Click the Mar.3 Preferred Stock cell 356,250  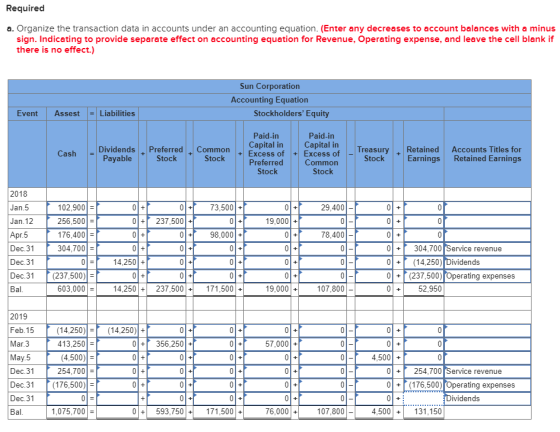(x=166, y=344)
